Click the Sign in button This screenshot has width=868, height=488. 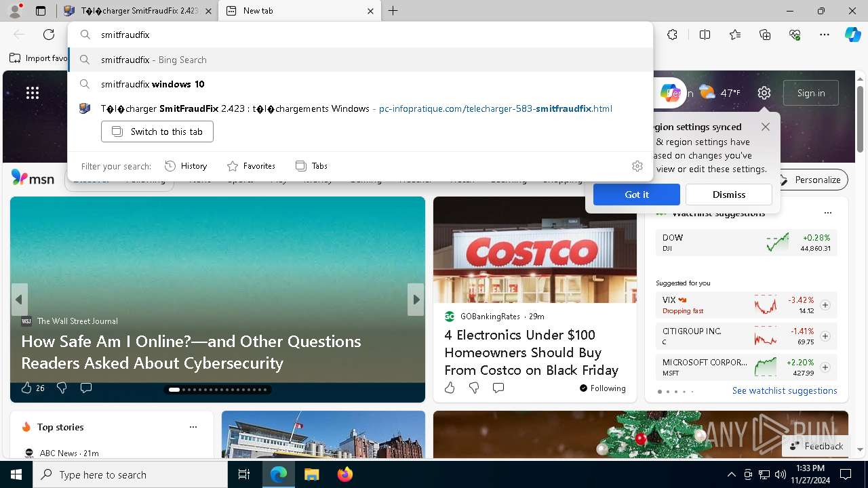click(x=811, y=93)
